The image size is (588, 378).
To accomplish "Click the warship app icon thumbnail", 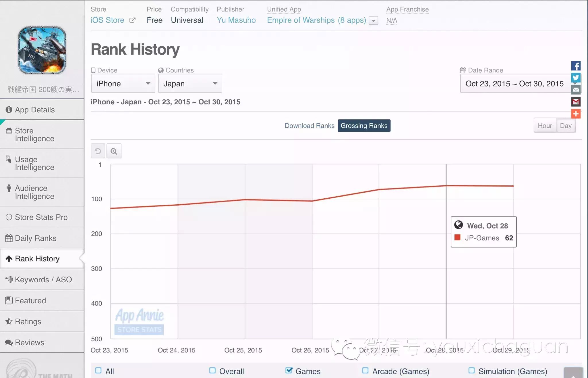I will [x=42, y=50].
